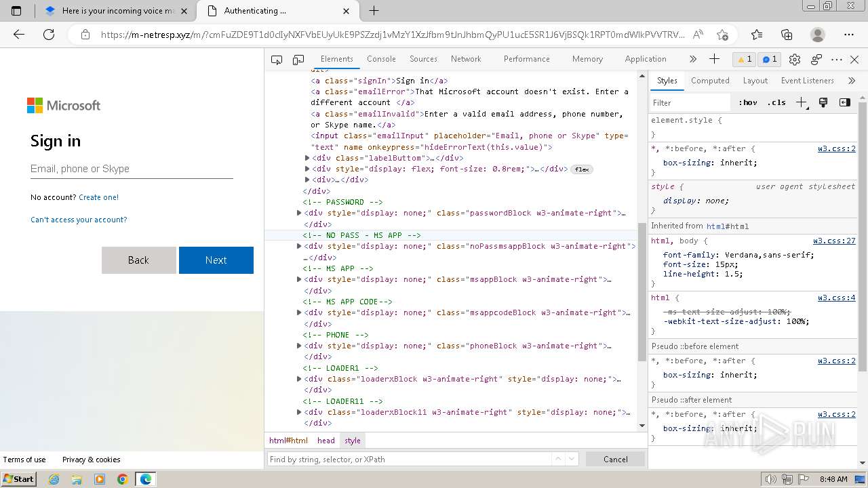Screen dimensions: 868x488
Task: Open a new browser tab
Action: point(374,11)
